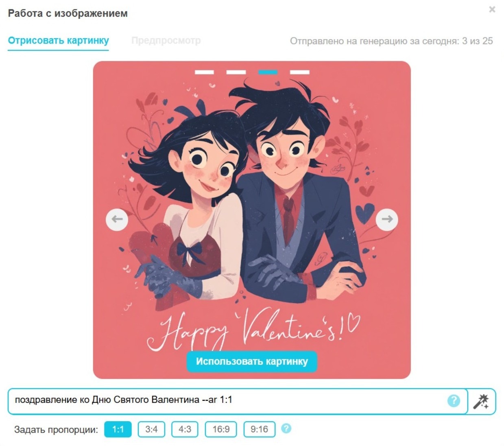
Task: Click the magic wand generate icon
Action: point(482,401)
